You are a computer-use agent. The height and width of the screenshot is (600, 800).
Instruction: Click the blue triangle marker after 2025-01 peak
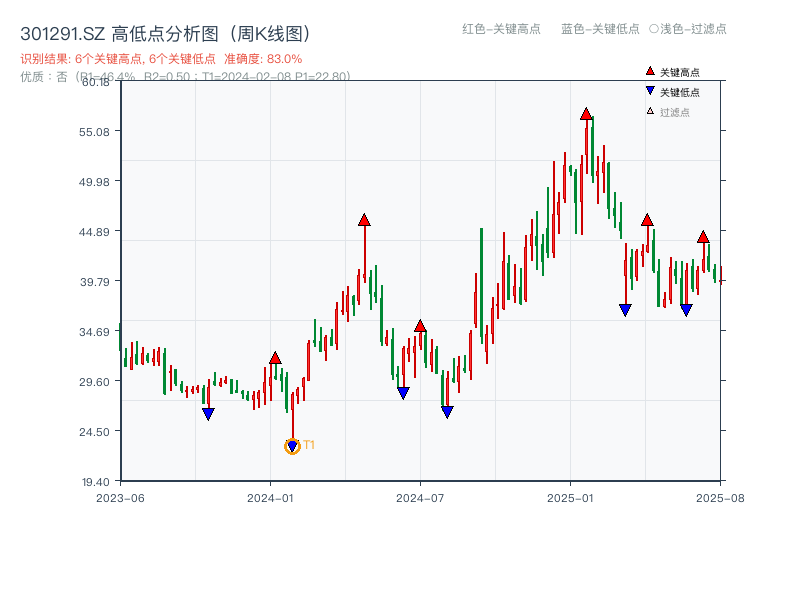[x=624, y=309]
